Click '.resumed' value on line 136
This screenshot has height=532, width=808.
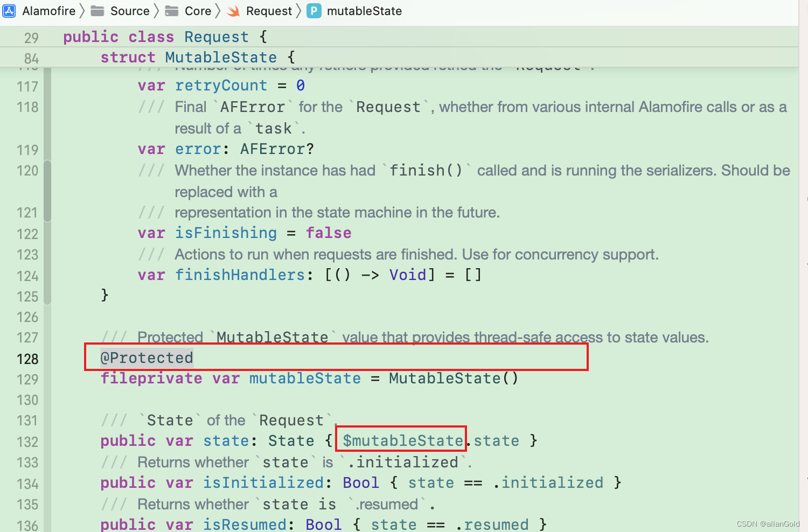(x=492, y=524)
